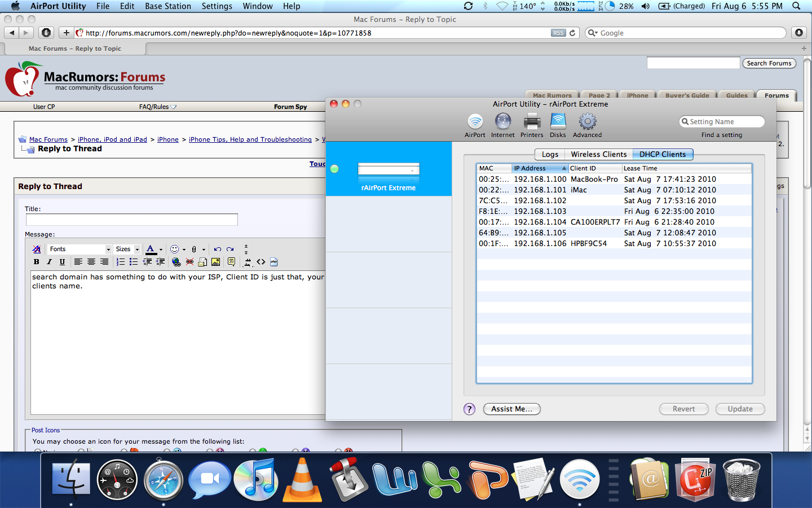Center align message text
812x508 pixels.
pyautogui.click(x=91, y=262)
